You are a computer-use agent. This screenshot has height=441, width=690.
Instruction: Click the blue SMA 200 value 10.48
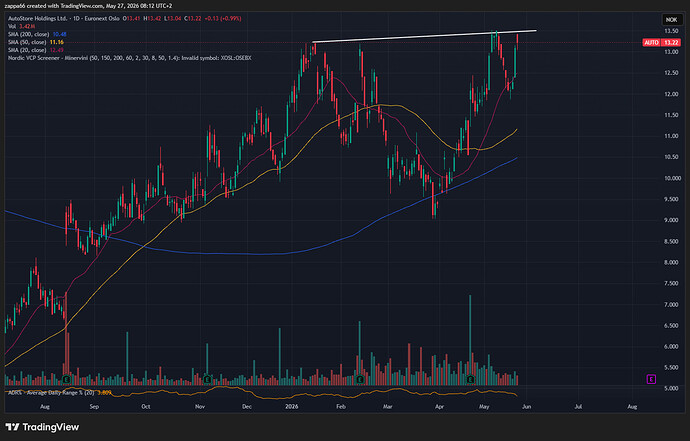coord(59,34)
